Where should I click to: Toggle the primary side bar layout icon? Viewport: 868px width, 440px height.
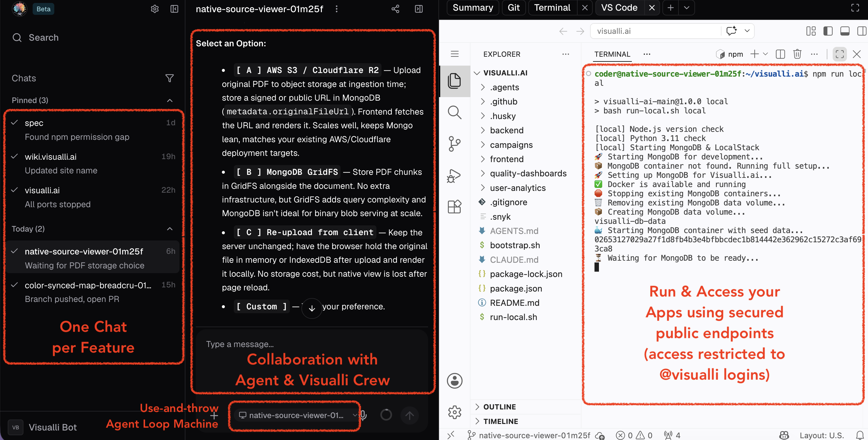coord(828,31)
